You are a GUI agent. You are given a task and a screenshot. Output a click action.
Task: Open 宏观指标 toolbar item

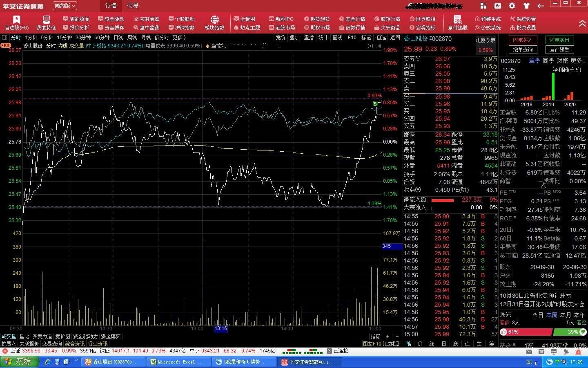[422, 27]
